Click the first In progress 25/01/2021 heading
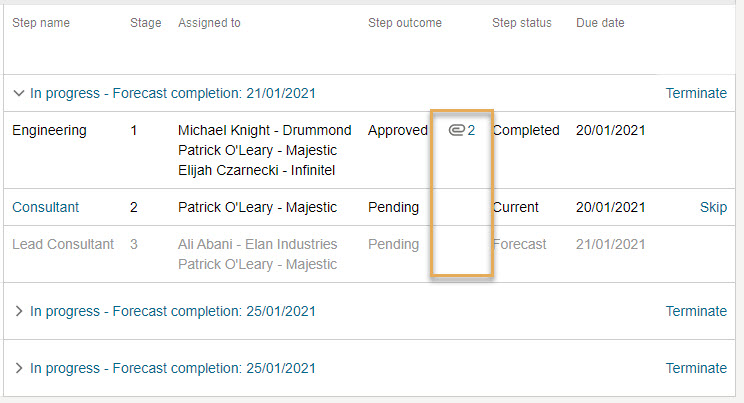Screen dimensions: 744x403 [173, 311]
